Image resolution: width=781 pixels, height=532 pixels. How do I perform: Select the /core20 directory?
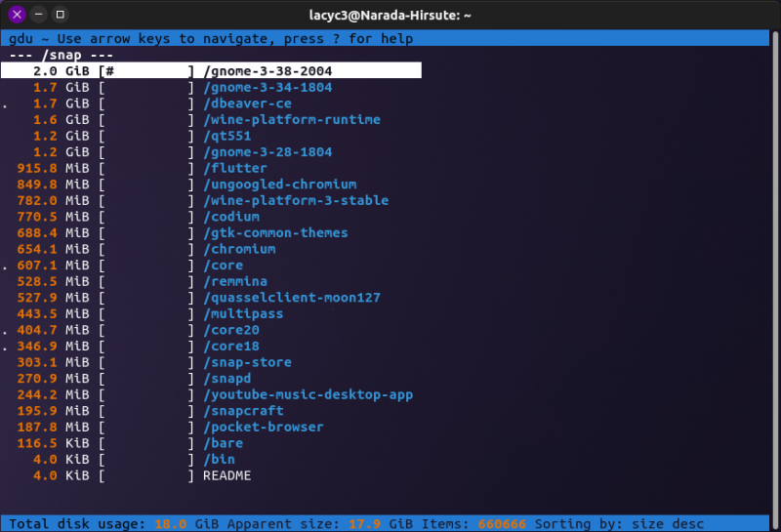tap(231, 330)
